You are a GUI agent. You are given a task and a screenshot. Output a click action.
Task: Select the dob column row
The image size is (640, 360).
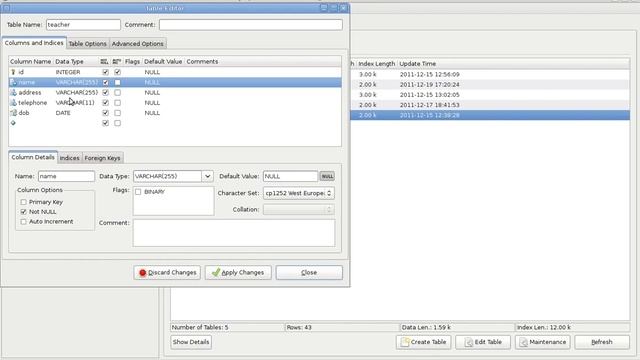[175, 113]
